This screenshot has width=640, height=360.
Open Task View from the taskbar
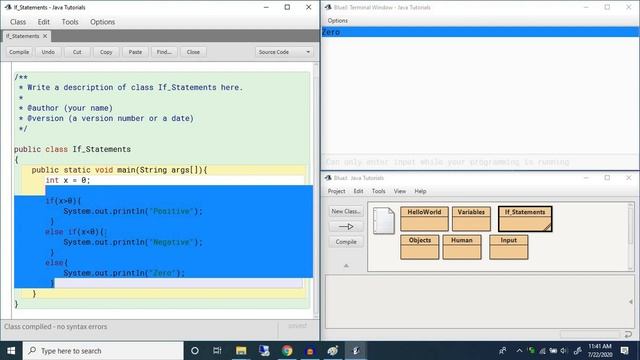217,351
